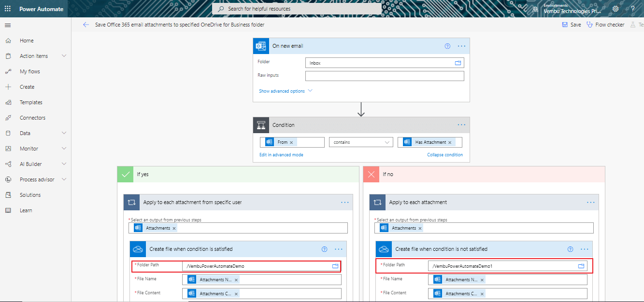Screen dimensions: 644x302
Task: Browse folder for VembuPowerAutomateDemo1 path
Action: point(582,266)
